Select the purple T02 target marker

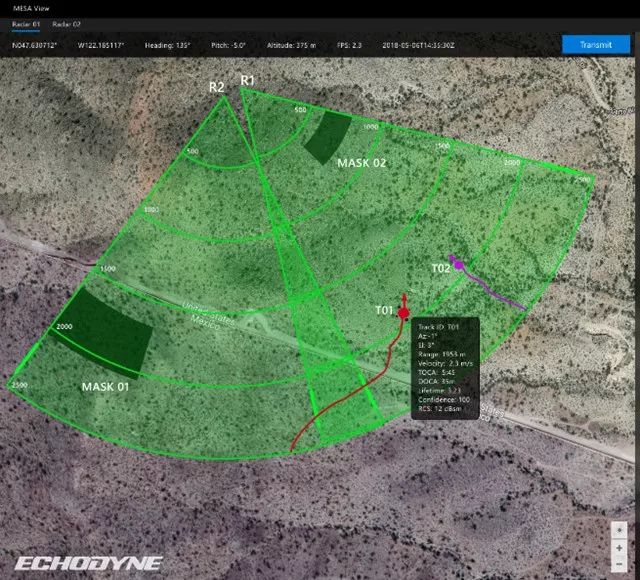click(x=459, y=265)
